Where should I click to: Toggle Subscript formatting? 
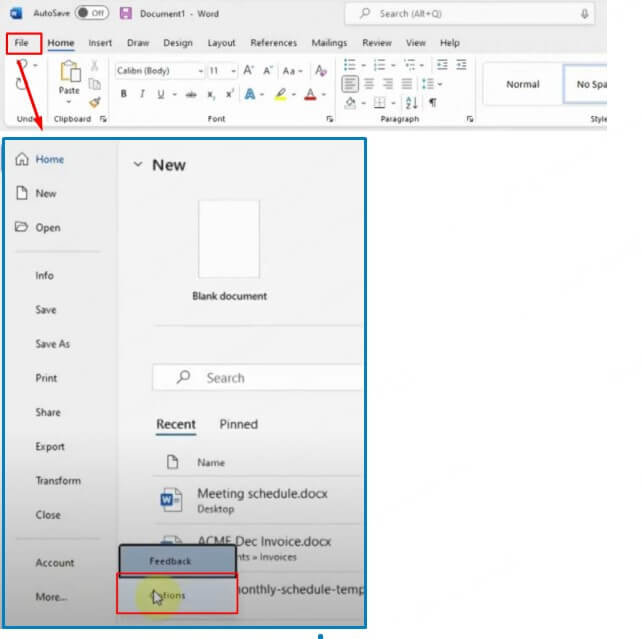(x=210, y=95)
